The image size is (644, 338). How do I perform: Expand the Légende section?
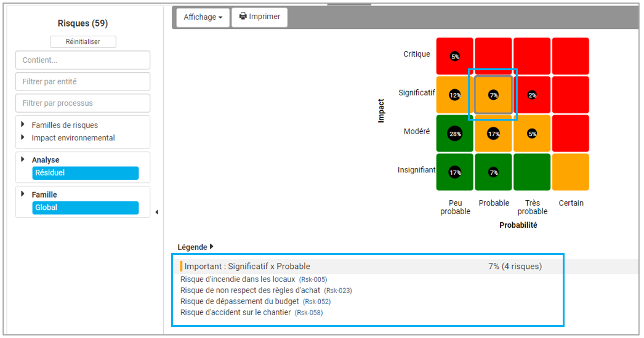(211, 246)
